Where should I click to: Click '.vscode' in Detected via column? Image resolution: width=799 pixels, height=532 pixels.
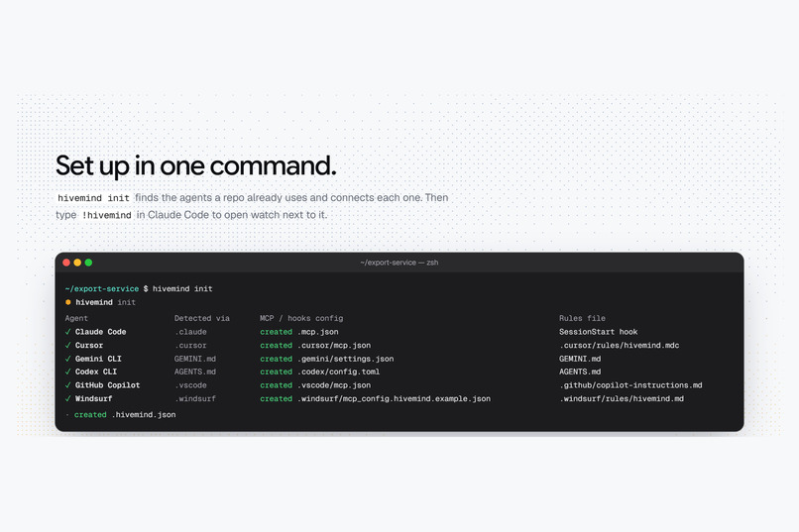point(190,385)
